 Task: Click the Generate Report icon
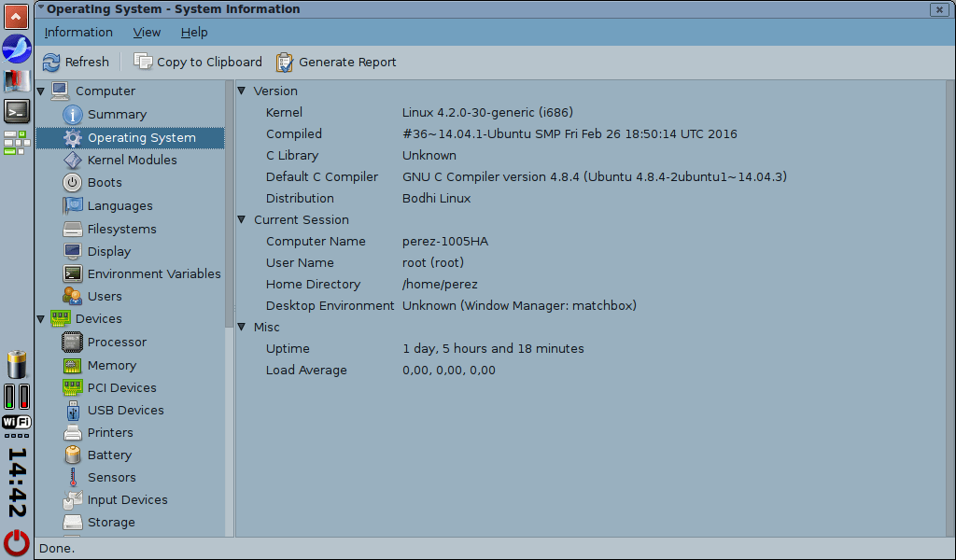click(285, 63)
